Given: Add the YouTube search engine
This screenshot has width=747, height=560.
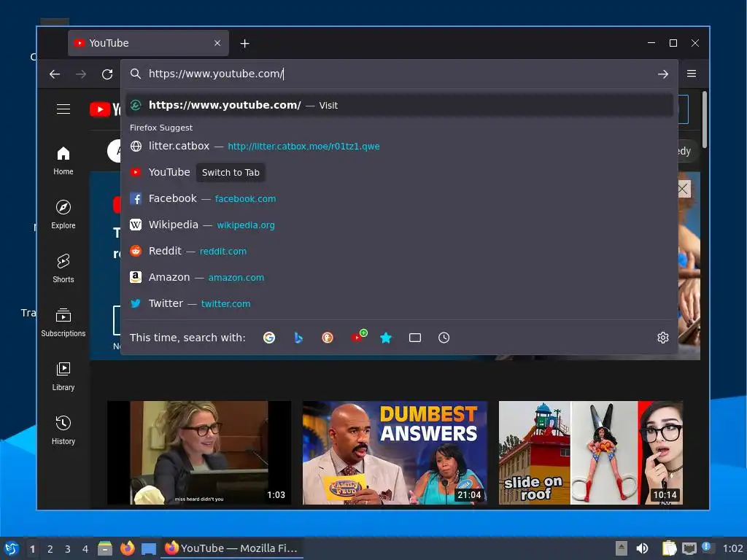Looking at the screenshot, I should pyautogui.click(x=358, y=337).
